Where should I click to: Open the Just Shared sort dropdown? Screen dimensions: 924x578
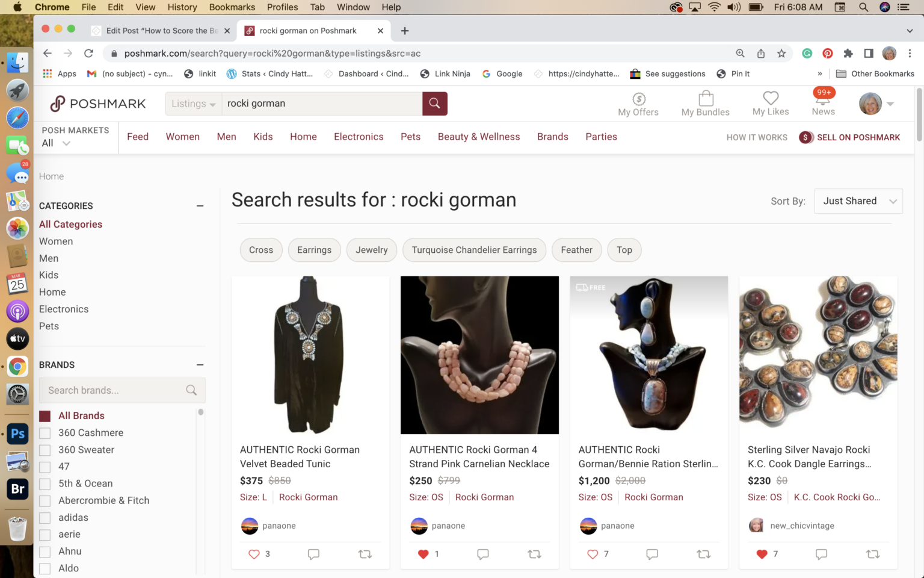click(x=858, y=201)
